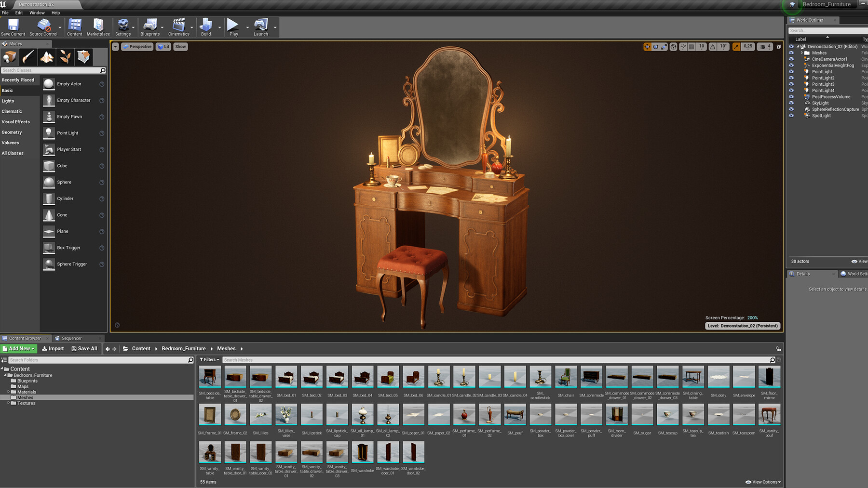The image size is (868, 488).
Task: Select the Foliage mode icon
Action: pos(65,57)
